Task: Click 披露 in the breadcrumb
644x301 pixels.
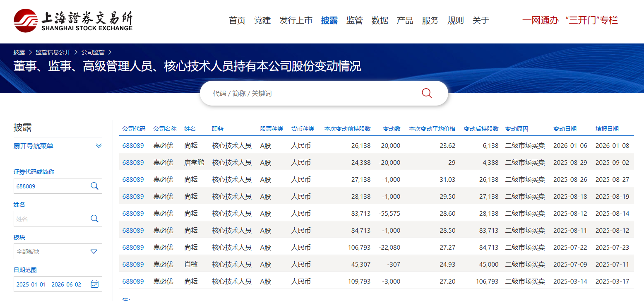Action: [19, 52]
